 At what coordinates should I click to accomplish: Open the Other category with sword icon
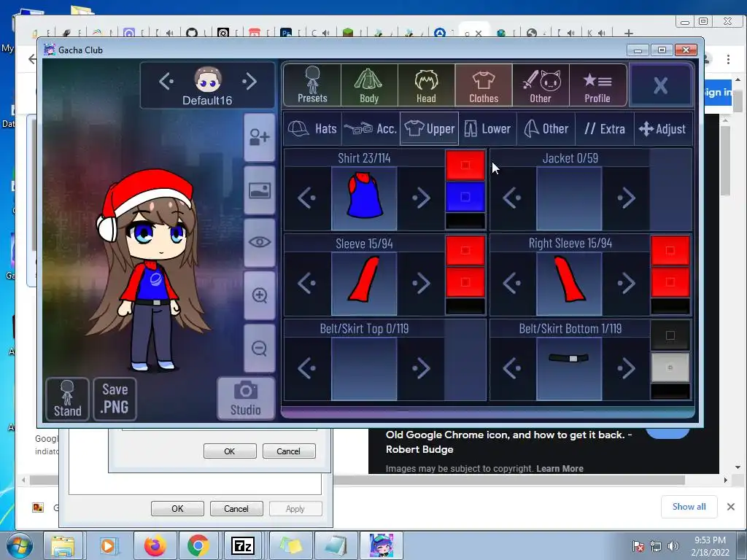point(541,85)
